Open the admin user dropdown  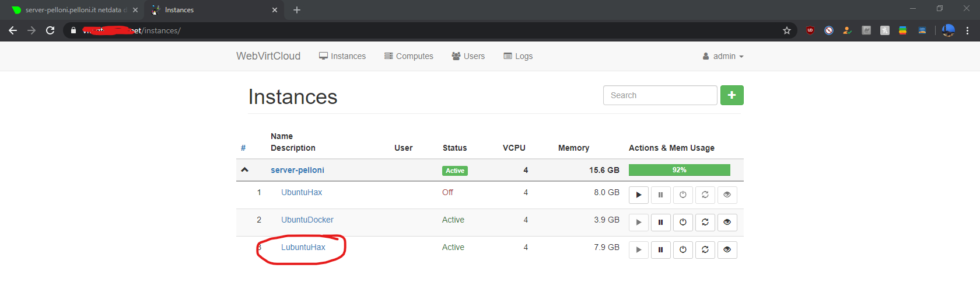coord(723,56)
